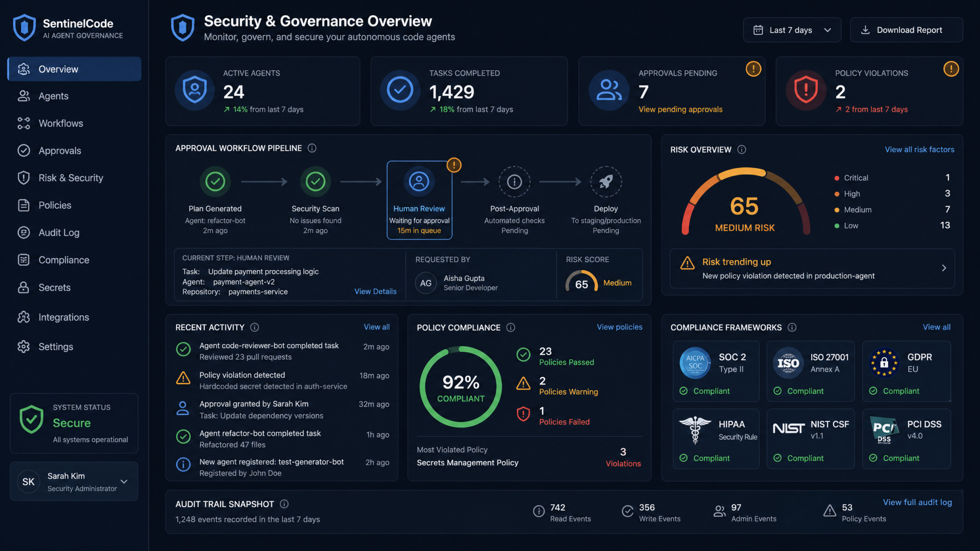Viewport: 980px width, 551px height.
Task: Click the Policy Violations red shield icon
Action: pos(806,90)
